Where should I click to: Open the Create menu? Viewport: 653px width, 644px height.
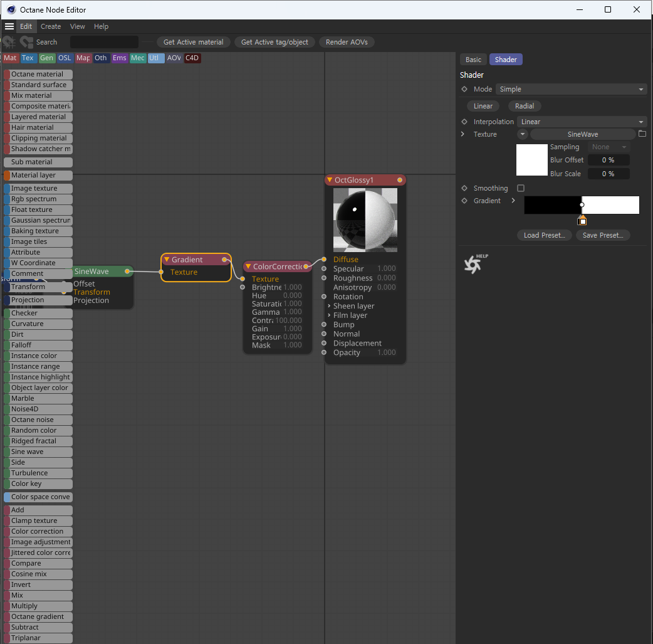tap(51, 26)
